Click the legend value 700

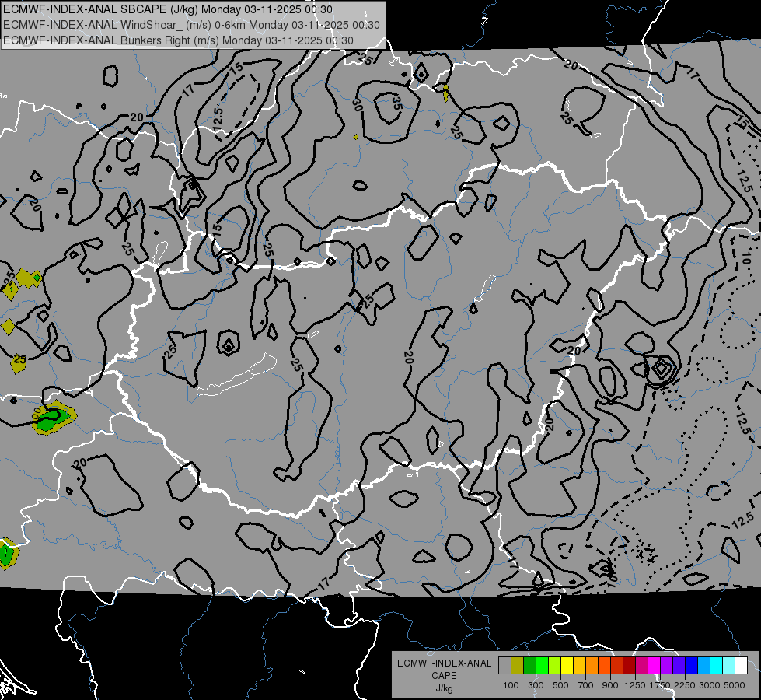click(x=586, y=685)
